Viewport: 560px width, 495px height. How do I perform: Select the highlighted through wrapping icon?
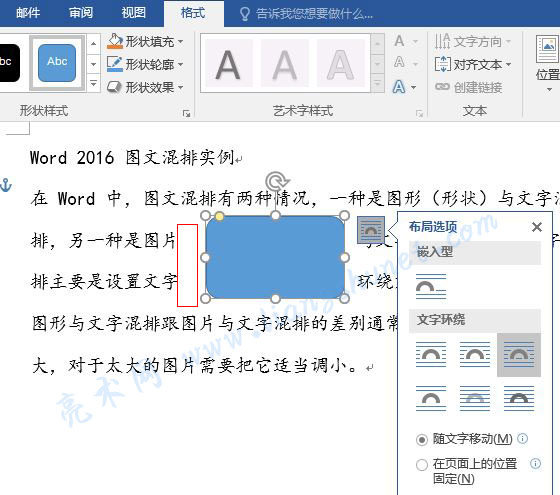point(519,355)
